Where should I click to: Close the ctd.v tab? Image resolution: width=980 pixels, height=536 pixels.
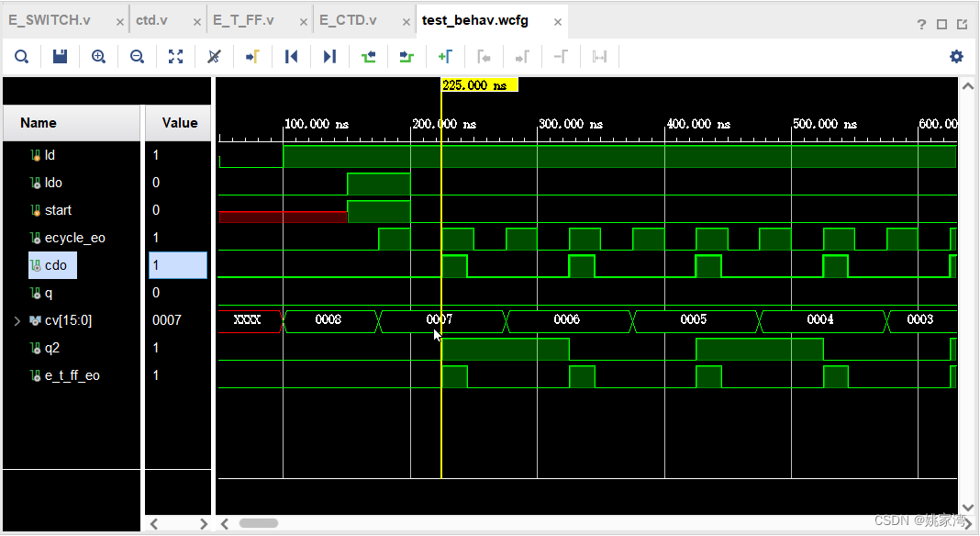pyautogui.click(x=196, y=21)
